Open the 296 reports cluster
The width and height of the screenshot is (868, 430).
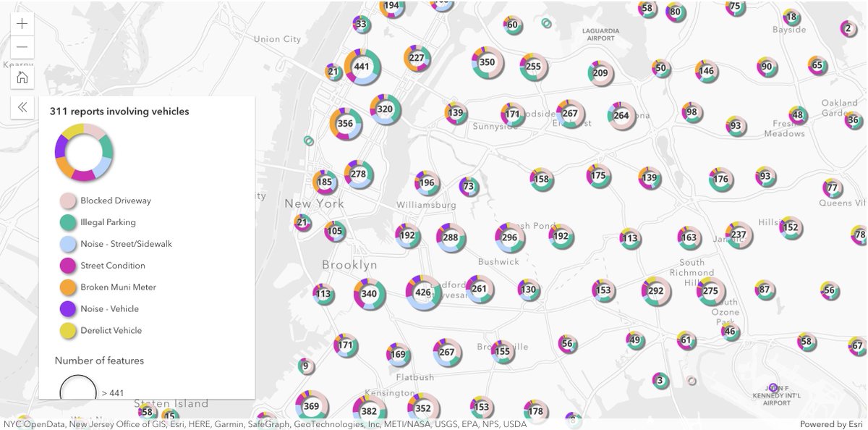point(510,237)
